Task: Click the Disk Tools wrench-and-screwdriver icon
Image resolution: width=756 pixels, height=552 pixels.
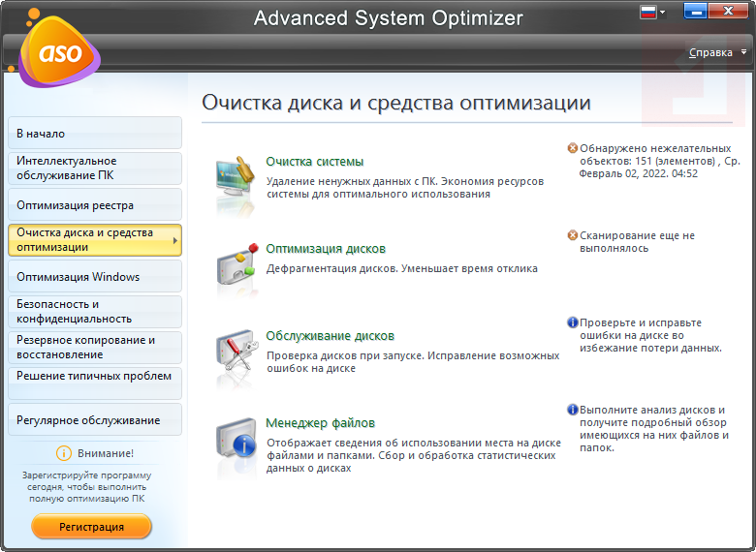Action: coord(236,353)
